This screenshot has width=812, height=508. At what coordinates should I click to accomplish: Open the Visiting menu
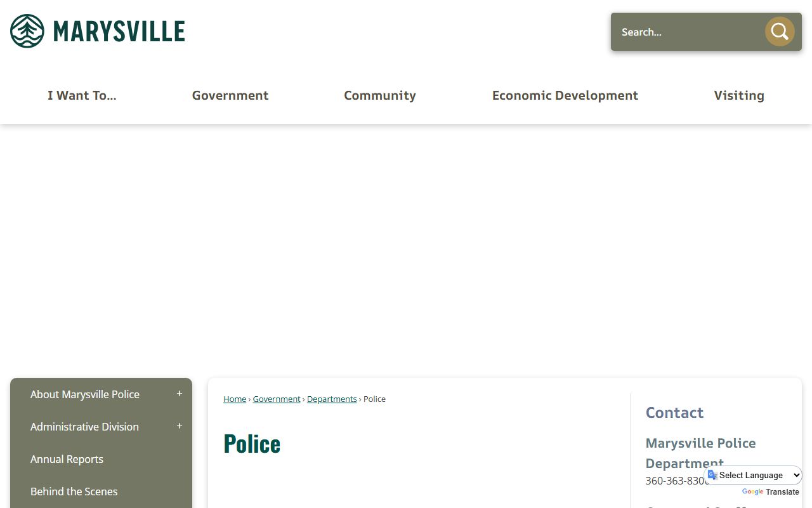pos(739,95)
